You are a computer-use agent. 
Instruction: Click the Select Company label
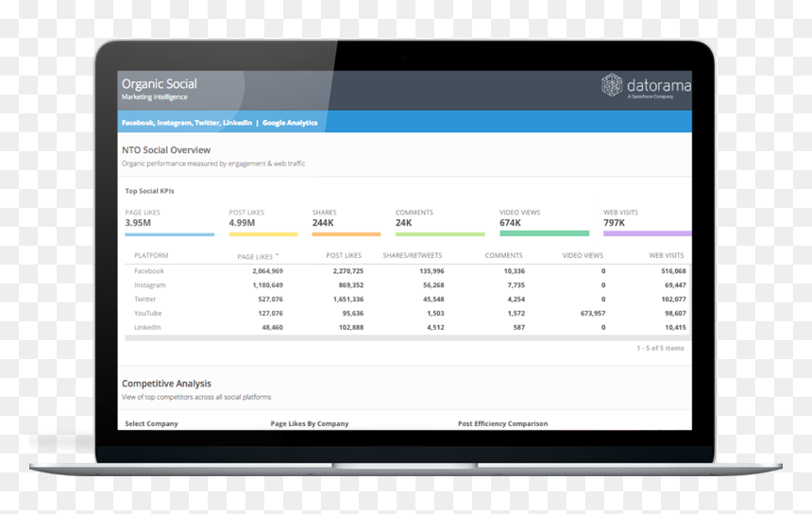(x=151, y=423)
